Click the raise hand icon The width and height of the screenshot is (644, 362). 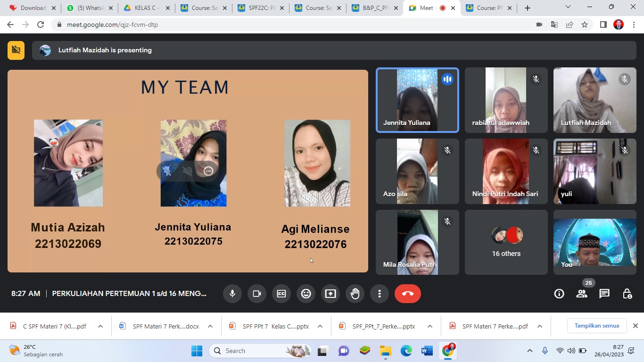pyautogui.click(x=355, y=294)
